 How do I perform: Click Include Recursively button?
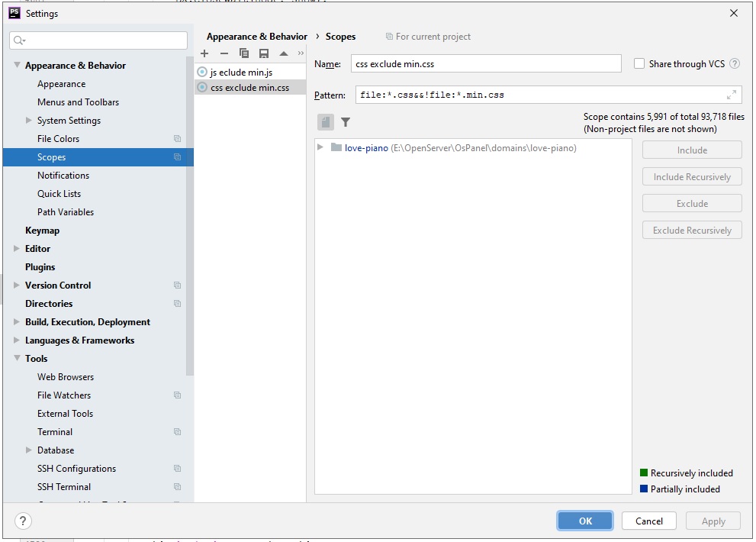pos(692,176)
